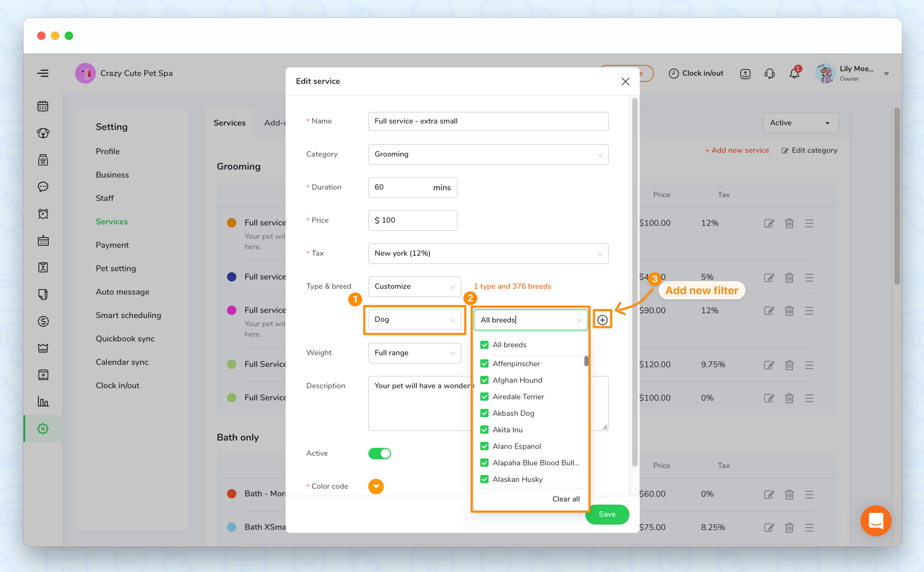The image size is (924, 572).
Task: Click the Save button
Action: [607, 514]
